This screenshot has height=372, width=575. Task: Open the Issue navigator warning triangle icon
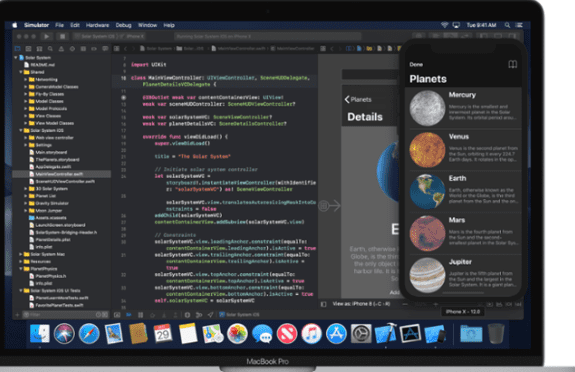pyautogui.click(x=61, y=49)
